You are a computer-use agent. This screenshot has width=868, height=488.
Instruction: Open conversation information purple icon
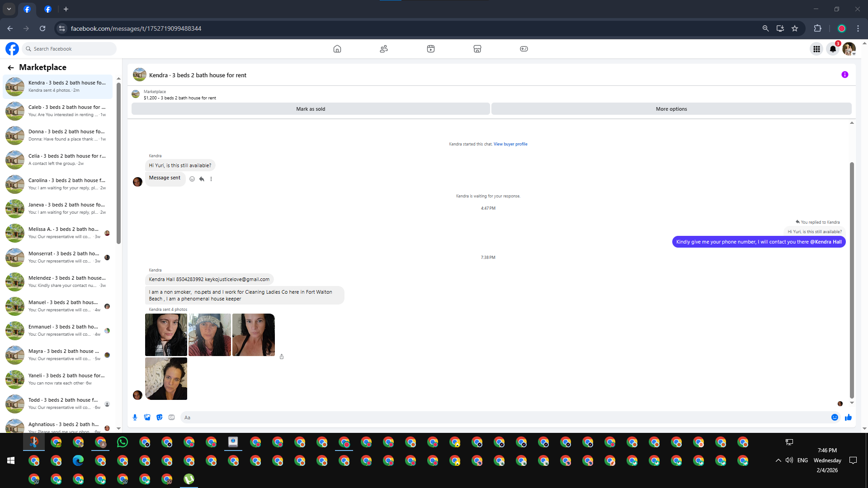844,75
